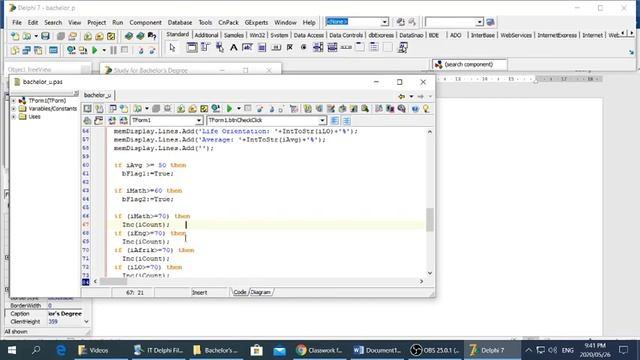Click the Insert mode indicator in status bar

pyautogui.click(x=200, y=292)
